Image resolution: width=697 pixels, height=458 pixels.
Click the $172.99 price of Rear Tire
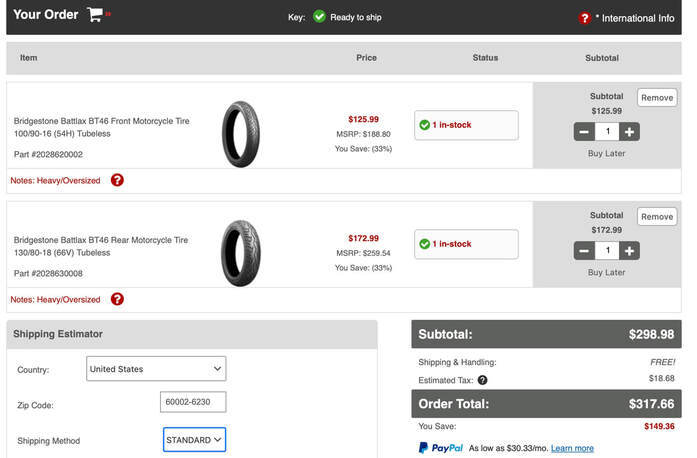[363, 238]
